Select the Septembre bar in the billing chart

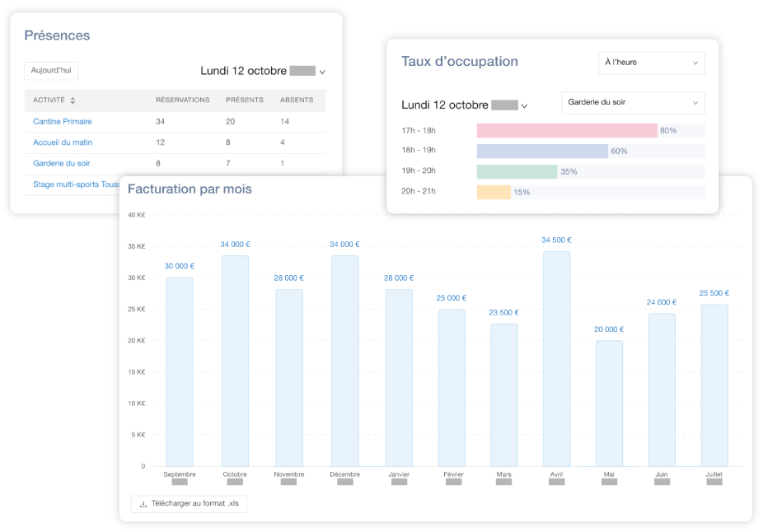180,371
